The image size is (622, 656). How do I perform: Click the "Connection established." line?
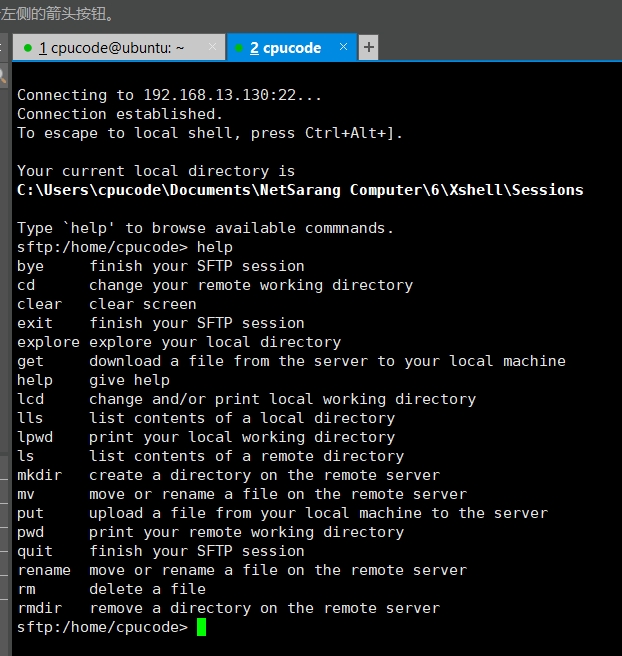pos(120,114)
